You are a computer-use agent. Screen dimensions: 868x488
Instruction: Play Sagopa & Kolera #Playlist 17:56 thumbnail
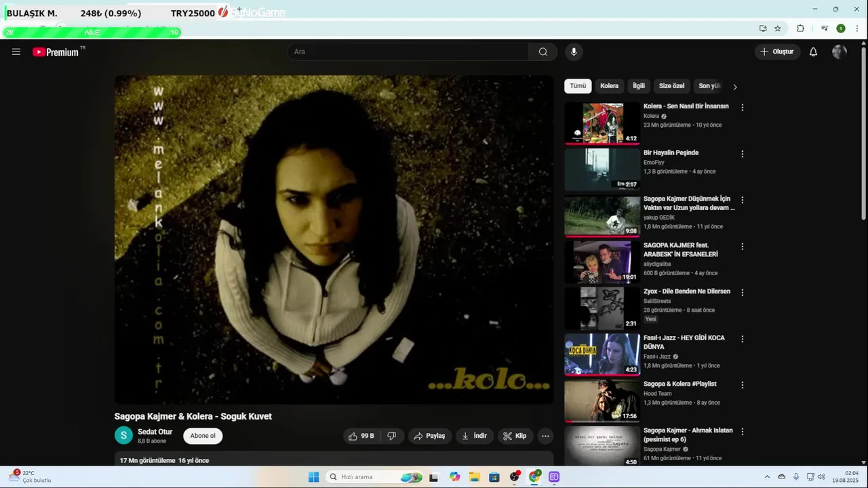602,401
